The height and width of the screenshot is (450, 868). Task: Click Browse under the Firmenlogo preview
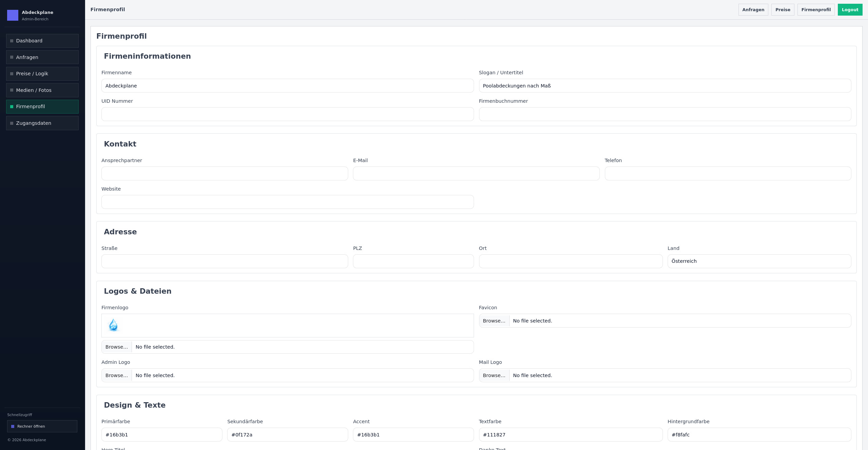(x=117, y=347)
